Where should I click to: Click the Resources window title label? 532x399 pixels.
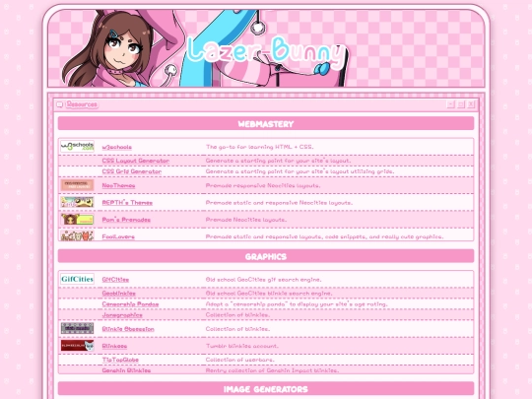[82, 104]
